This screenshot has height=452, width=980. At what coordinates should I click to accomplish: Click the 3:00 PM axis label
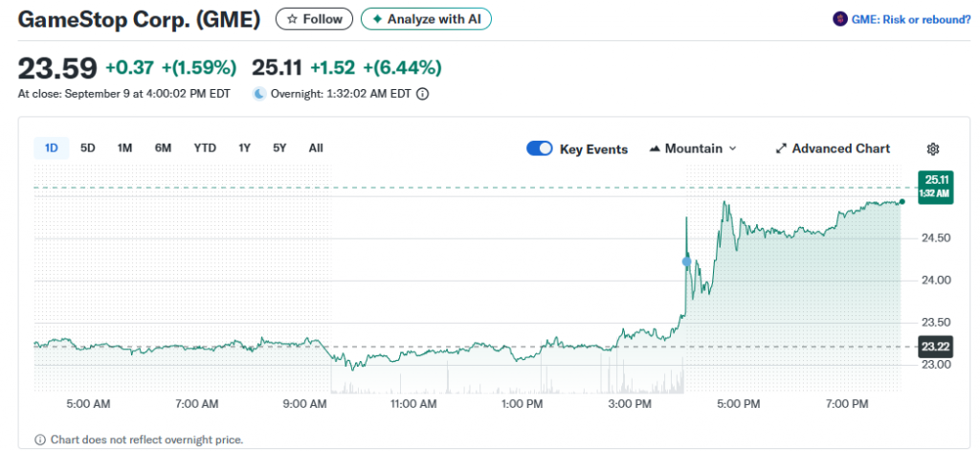point(630,404)
